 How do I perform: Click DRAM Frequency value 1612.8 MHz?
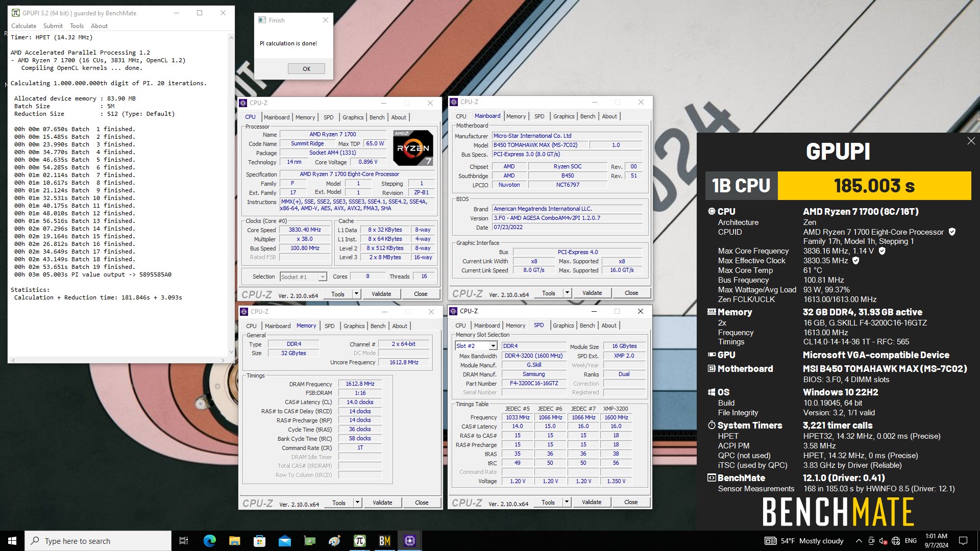coord(360,384)
